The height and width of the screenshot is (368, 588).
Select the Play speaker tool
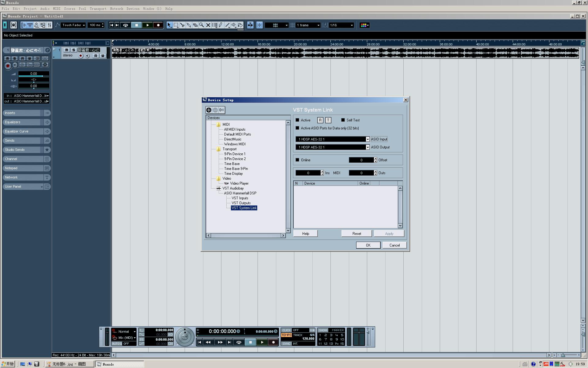(x=234, y=25)
